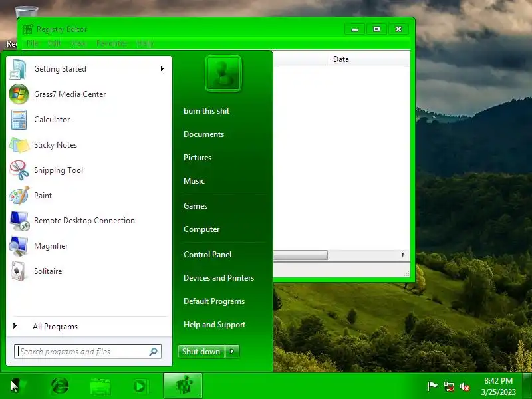Open the View menu in Registry Editor
Screen dimensions: 532x399
[78, 43]
